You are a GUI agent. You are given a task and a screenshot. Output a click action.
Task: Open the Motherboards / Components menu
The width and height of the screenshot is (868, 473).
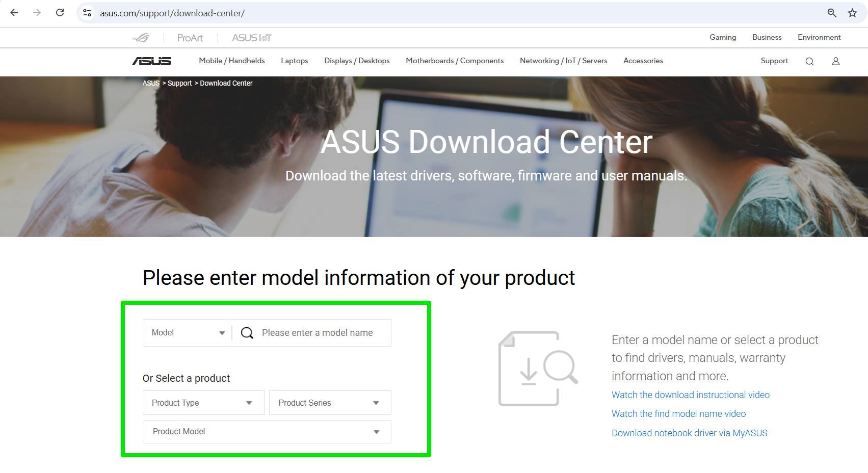455,61
